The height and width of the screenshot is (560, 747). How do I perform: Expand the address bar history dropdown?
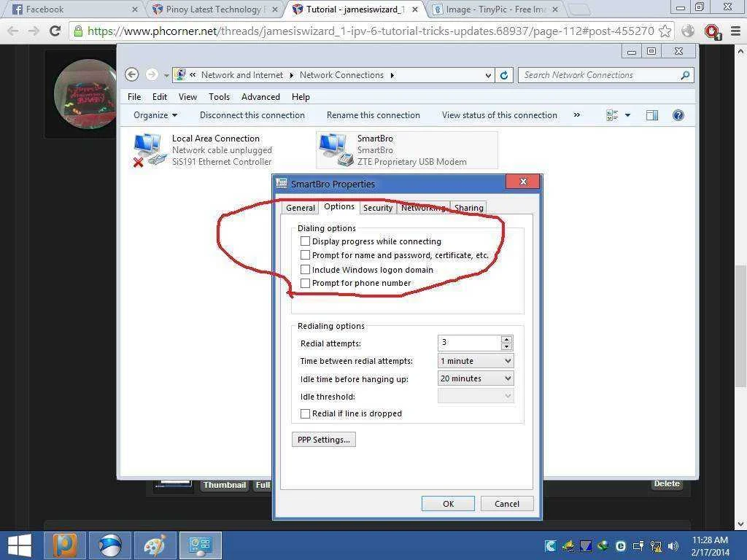(x=488, y=75)
